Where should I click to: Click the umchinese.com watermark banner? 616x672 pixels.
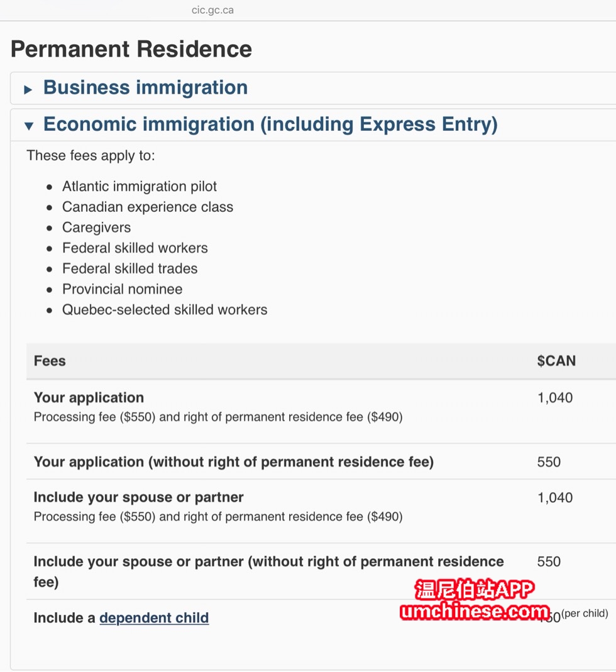click(474, 600)
